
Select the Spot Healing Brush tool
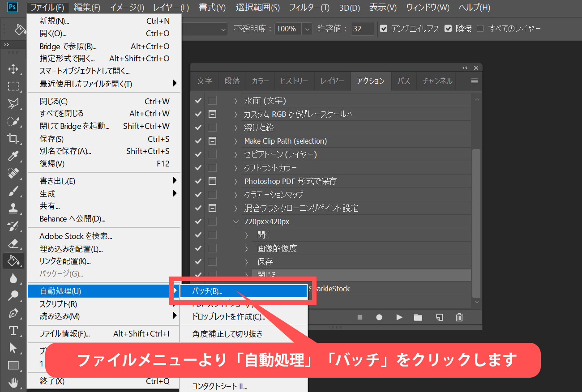click(13, 174)
